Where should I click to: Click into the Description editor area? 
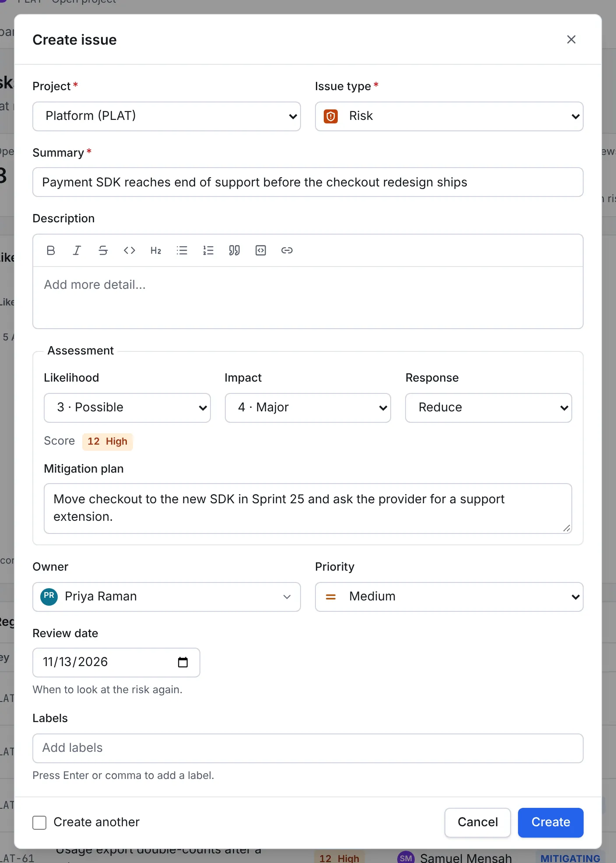point(308,298)
